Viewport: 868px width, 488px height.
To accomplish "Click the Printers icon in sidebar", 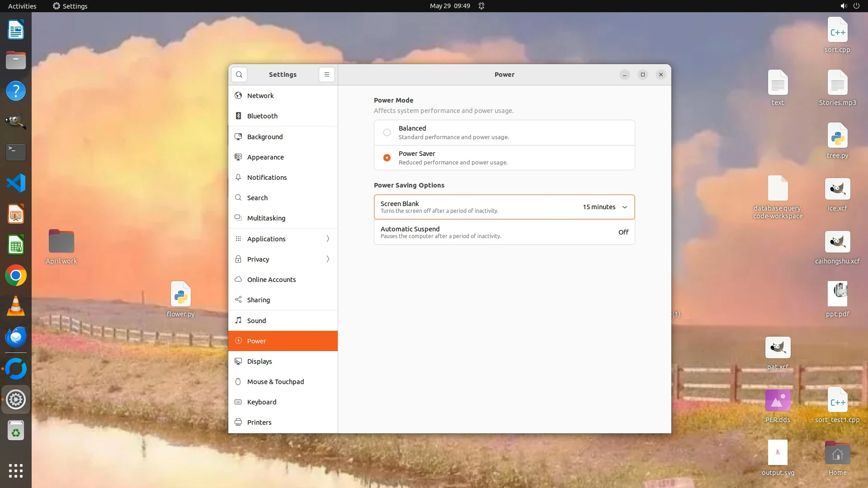I will tap(238, 422).
